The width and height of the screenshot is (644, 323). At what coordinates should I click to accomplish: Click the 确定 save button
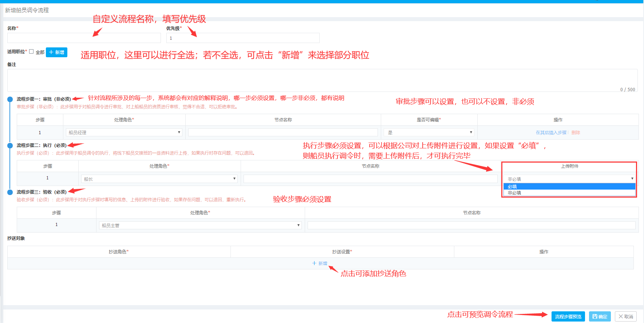(x=600, y=316)
